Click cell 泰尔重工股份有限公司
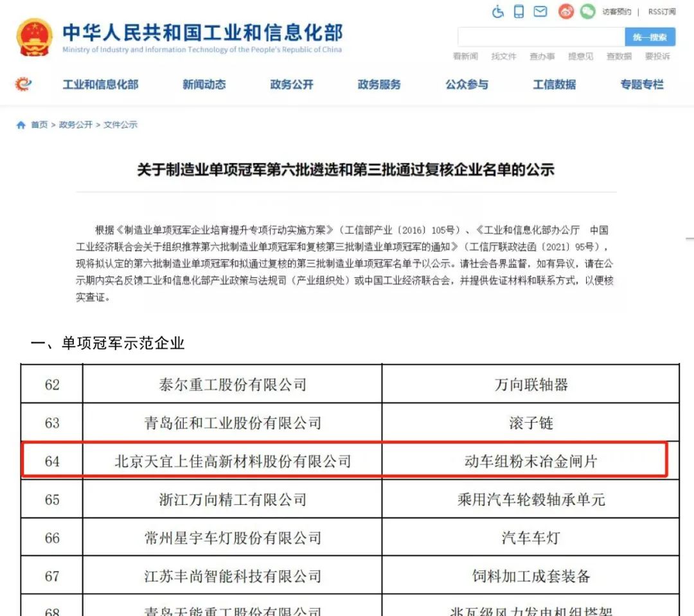This screenshot has width=694, height=616. 233,384
